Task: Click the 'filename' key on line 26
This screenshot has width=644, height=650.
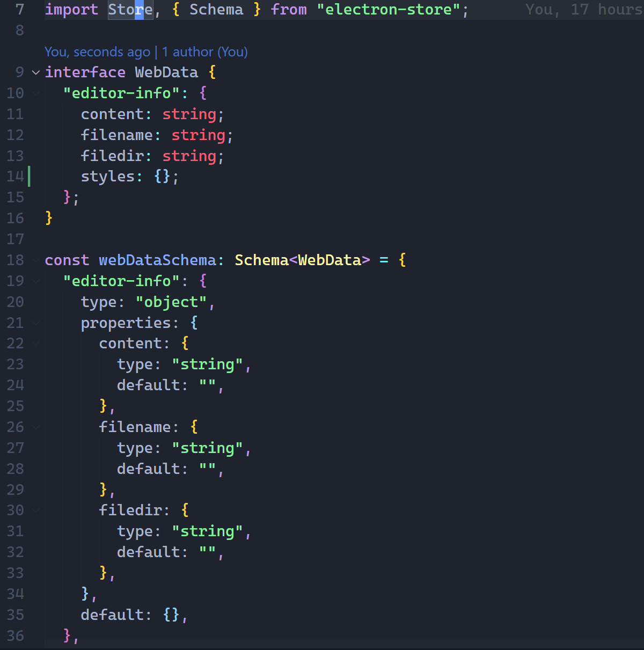Action: [x=135, y=427]
